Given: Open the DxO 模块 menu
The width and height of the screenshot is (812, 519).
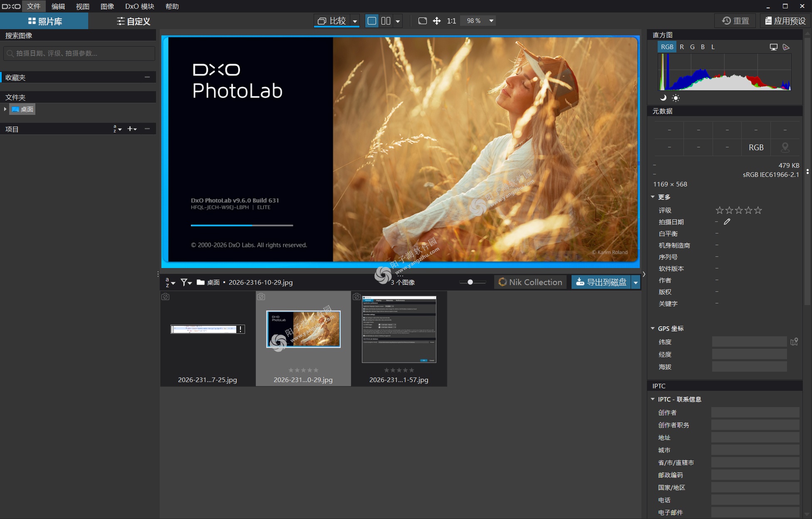Looking at the screenshot, I should 139,6.
